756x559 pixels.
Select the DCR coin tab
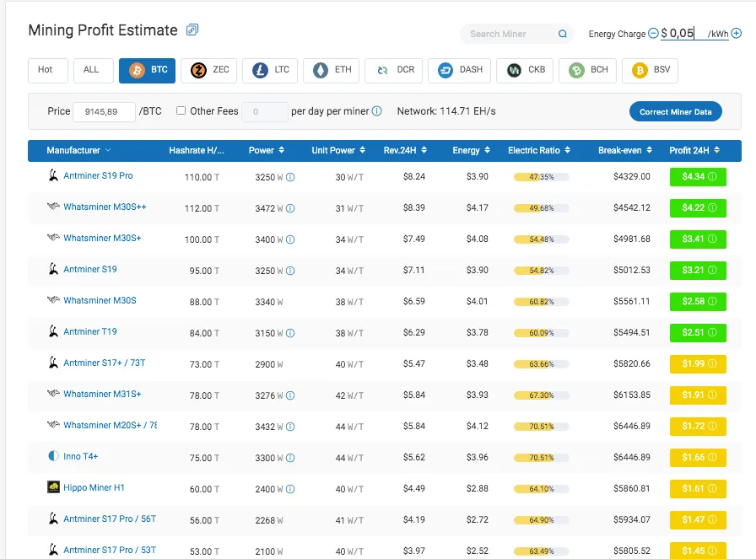(393, 70)
